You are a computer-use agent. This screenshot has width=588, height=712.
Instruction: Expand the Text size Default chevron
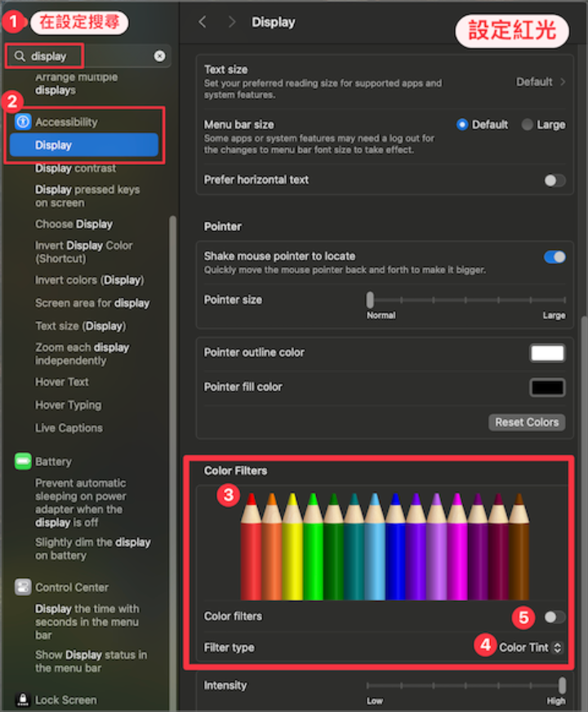point(562,82)
